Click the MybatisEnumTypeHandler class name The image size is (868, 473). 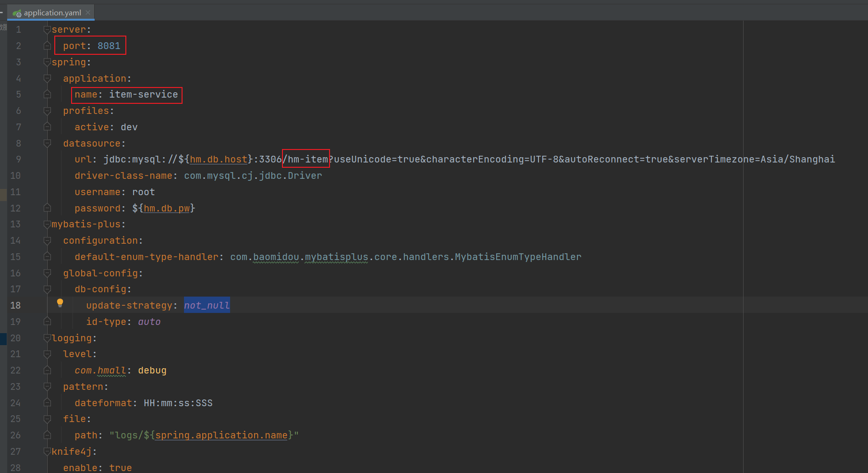tap(518, 257)
